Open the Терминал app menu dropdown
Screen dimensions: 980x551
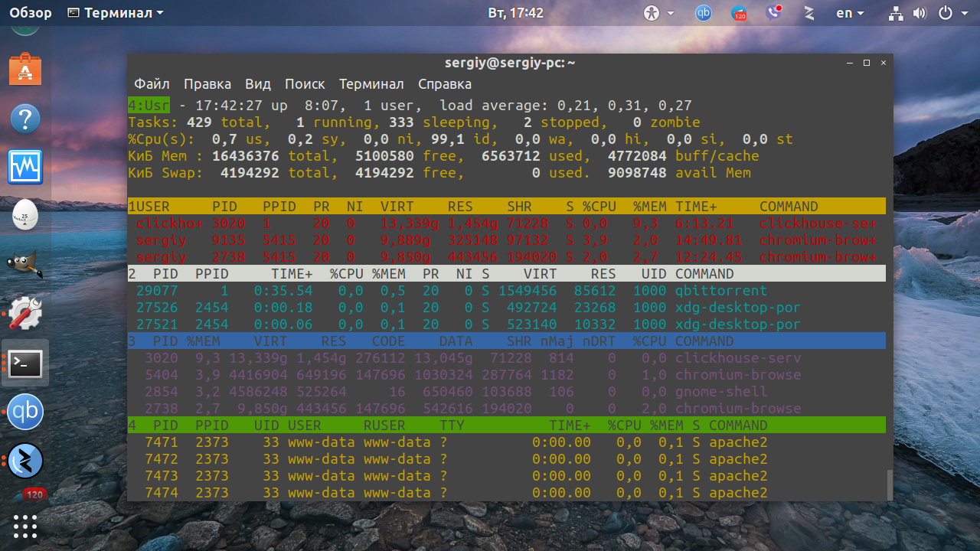(x=116, y=13)
